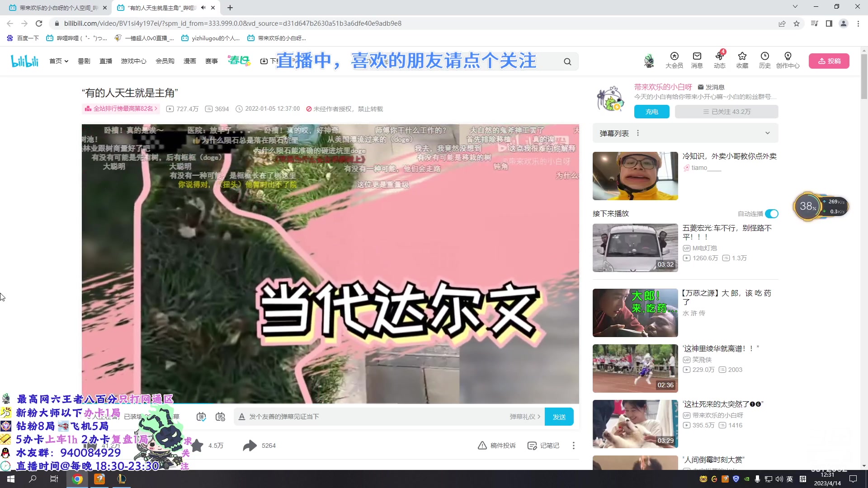
Task: Open 历史 history clock icon
Action: pos(764,60)
